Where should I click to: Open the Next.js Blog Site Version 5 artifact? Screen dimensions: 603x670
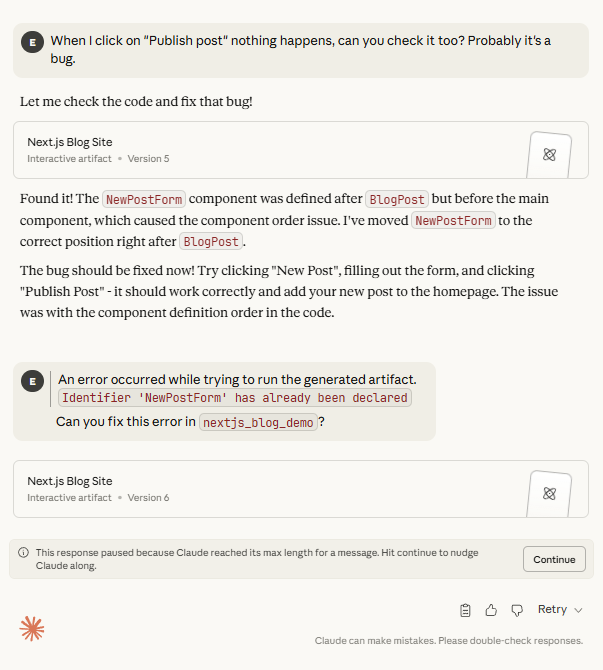(x=270, y=150)
